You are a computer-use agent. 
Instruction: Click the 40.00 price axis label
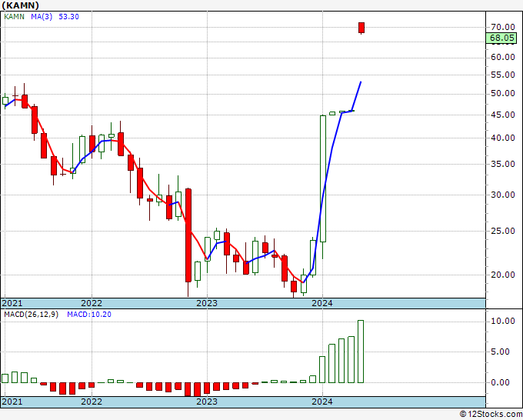point(503,138)
